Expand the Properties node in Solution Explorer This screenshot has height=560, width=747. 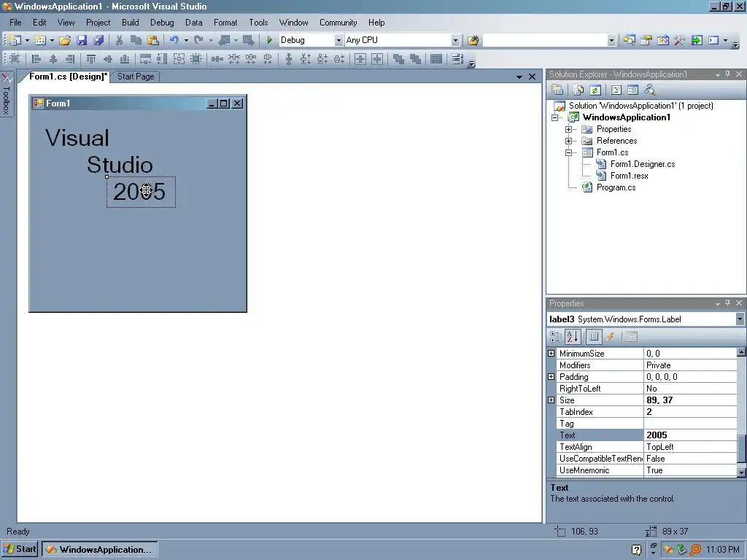pyautogui.click(x=568, y=130)
